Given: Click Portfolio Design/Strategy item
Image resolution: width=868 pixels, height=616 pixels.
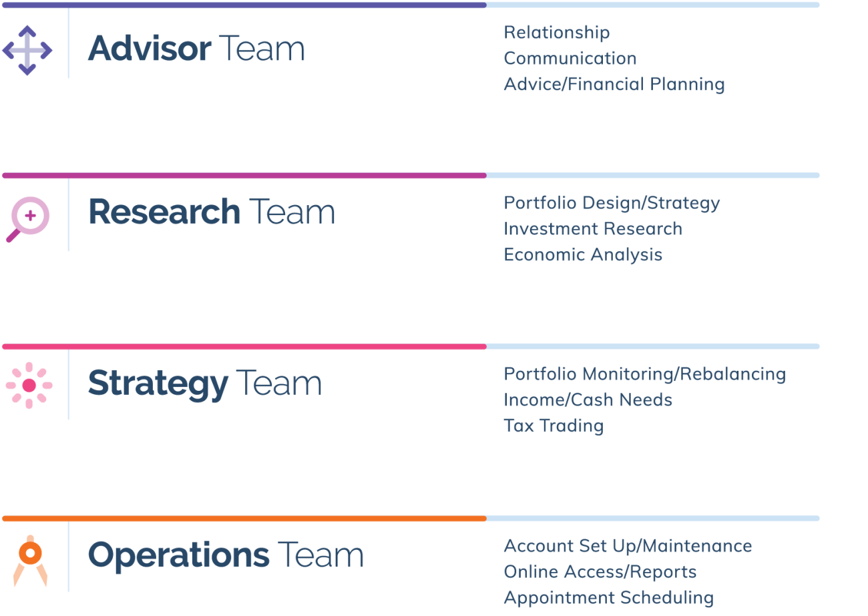Looking at the screenshot, I should [612, 203].
